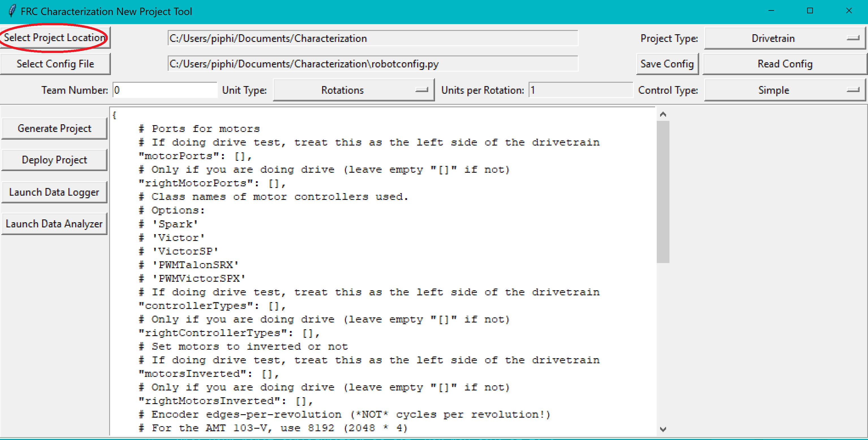Click the Unit Type label
The image size is (868, 440).
click(x=244, y=90)
